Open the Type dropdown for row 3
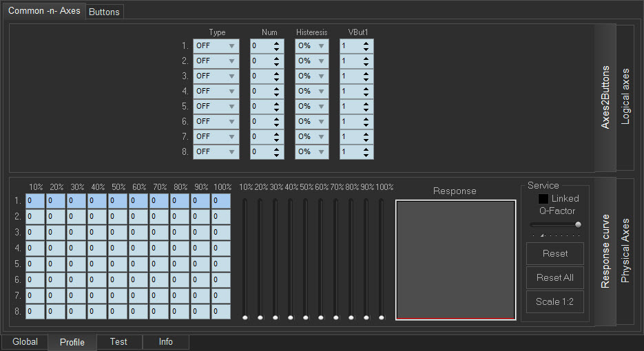This screenshot has width=644, height=351. (216, 76)
